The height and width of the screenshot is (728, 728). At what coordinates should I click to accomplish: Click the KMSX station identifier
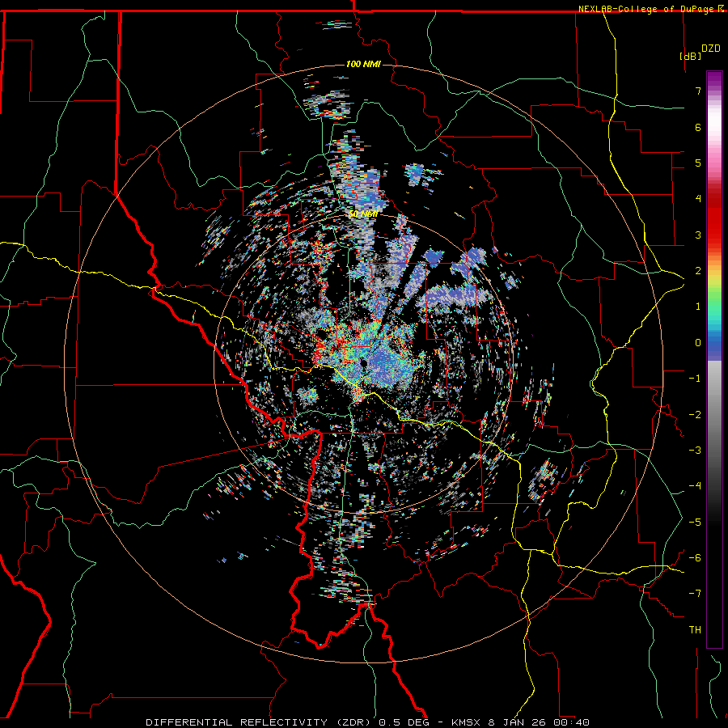[x=467, y=722]
